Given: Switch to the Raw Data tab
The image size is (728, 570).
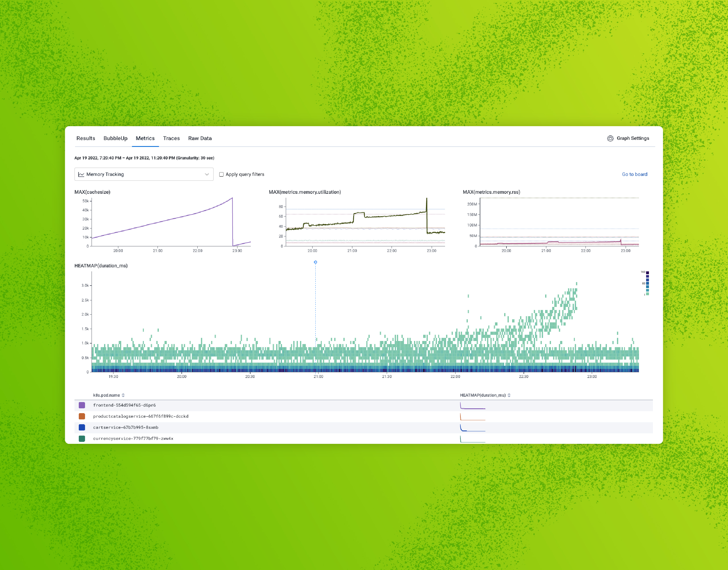Looking at the screenshot, I should tap(200, 138).
